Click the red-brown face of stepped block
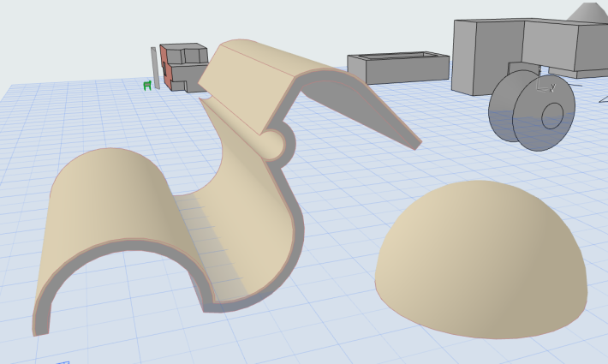Screen dimensions: 608x364 point(167,68)
